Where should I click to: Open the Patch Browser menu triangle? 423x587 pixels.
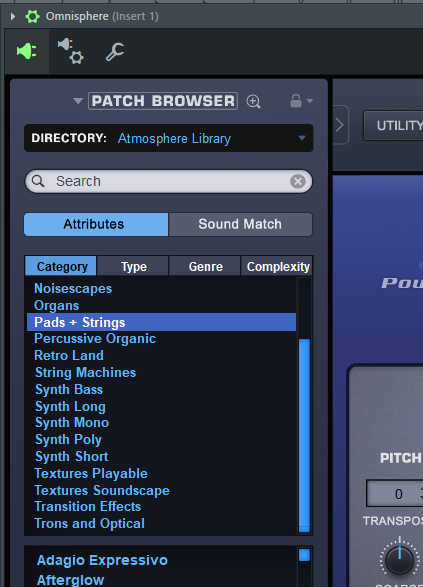(78, 101)
